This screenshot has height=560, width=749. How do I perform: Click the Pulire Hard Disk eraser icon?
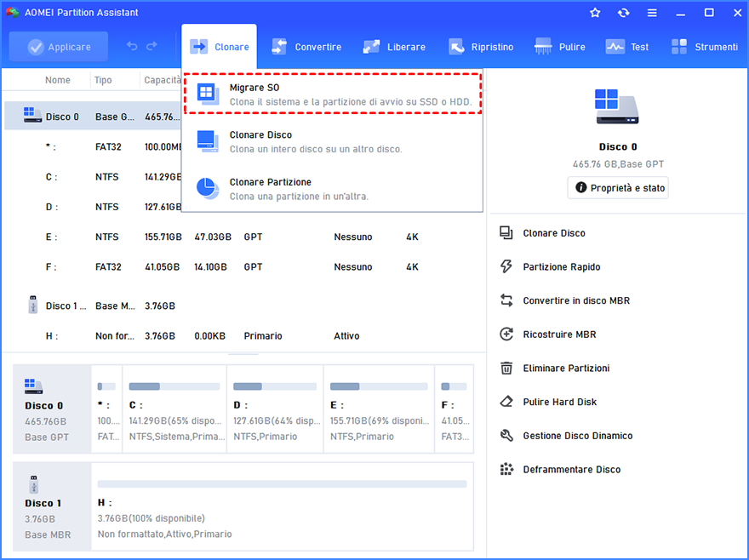[x=506, y=402]
